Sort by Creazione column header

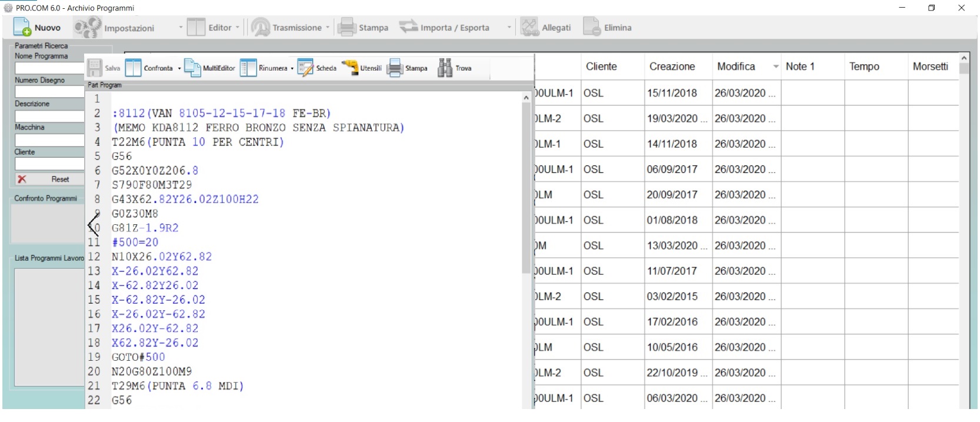(x=672, y=67)
